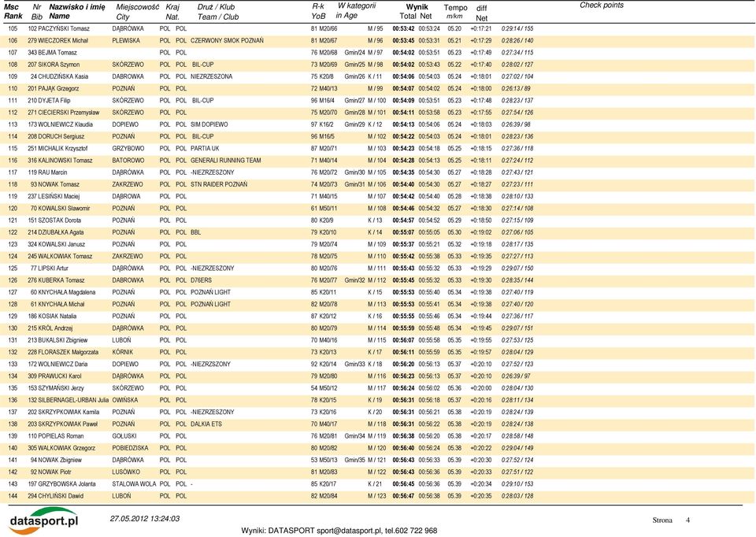Select the name KNYCHAŁA Michał
Image resolution: width=756 pixels, height=537 pixels.
click(x=61, y=304)
